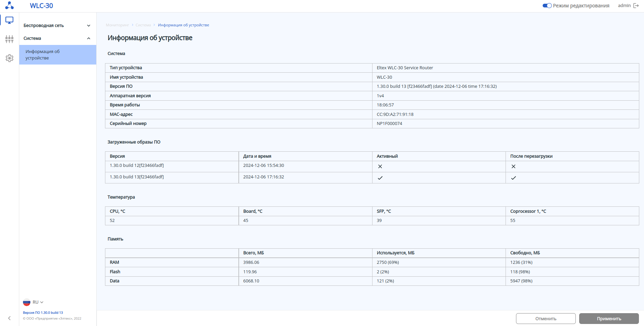Collapse the sidebar with the left arrow

[9, 318]
